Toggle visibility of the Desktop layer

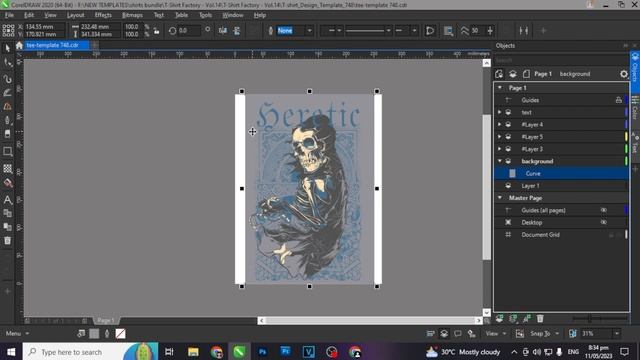pos(604,222)
